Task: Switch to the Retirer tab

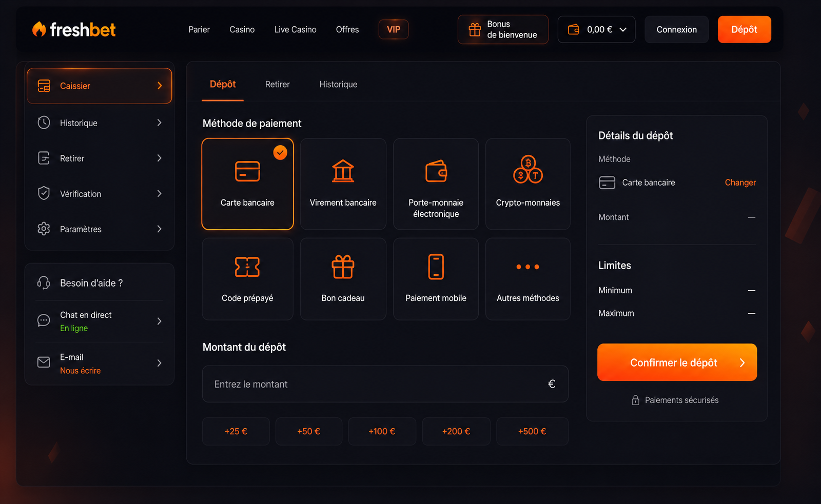Action: [x=277, y=84]
